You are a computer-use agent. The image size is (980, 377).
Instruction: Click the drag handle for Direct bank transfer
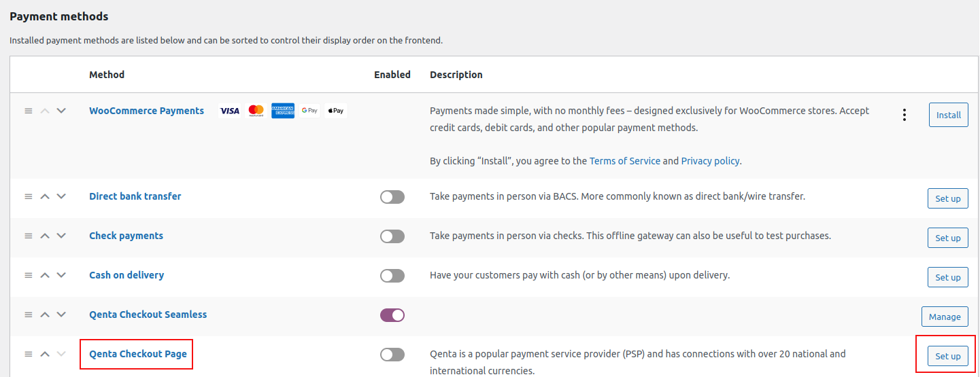point(29,196)
